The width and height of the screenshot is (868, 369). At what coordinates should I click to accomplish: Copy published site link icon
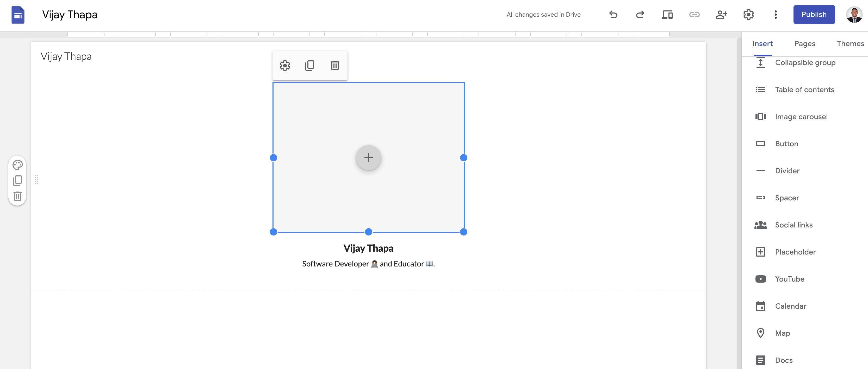click(695, 15)
